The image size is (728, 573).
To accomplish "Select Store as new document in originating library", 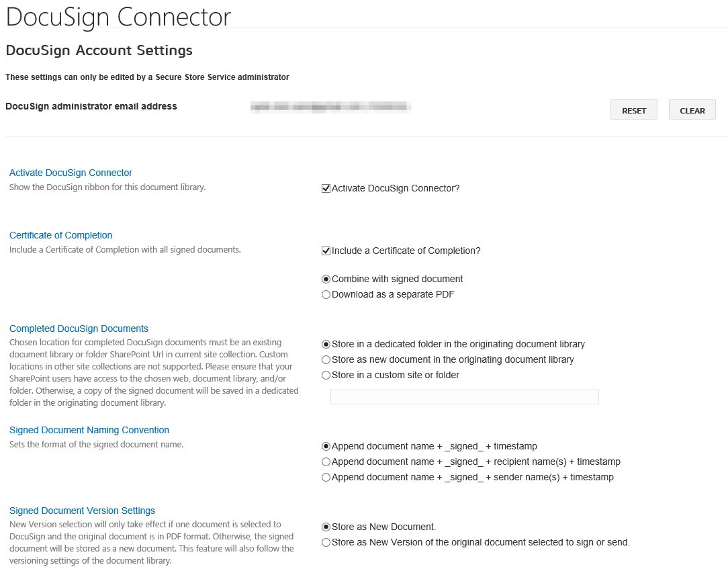I will point(326,359).
